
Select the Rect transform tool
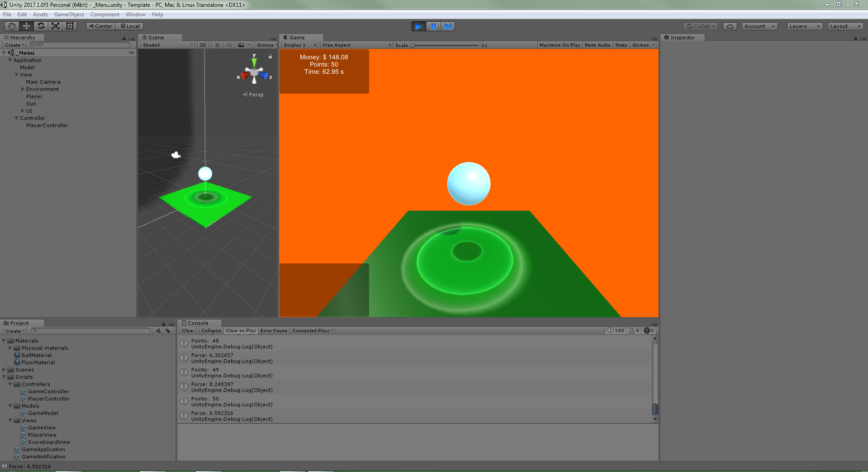(70, 26)
